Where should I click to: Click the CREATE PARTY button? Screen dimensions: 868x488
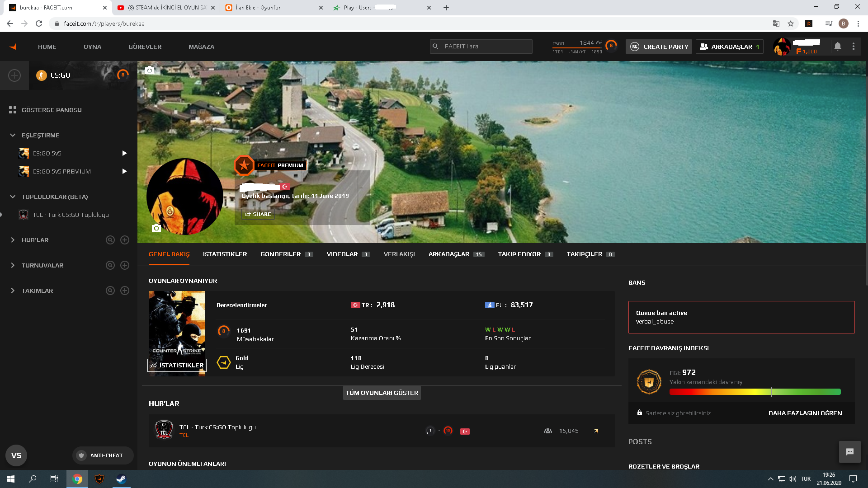[x=659, y=47]
